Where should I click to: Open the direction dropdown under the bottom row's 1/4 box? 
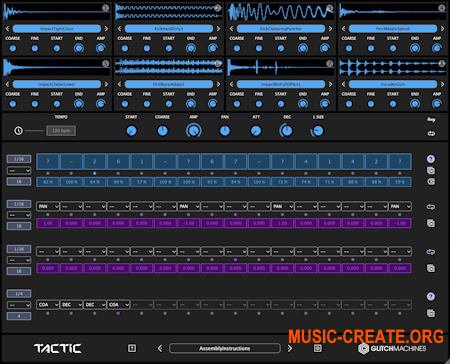19,305
